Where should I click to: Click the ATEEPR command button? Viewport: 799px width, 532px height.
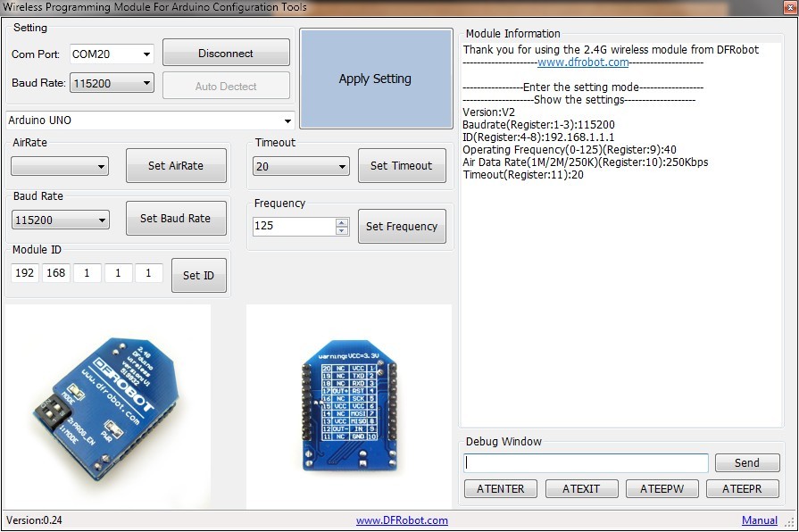(742, 488)
